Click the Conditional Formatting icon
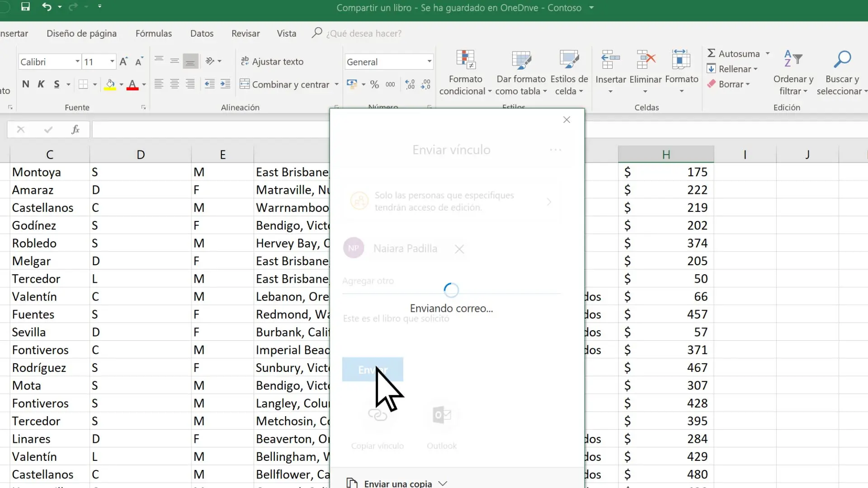The image size is (868, 488). [x=465, y=60]
